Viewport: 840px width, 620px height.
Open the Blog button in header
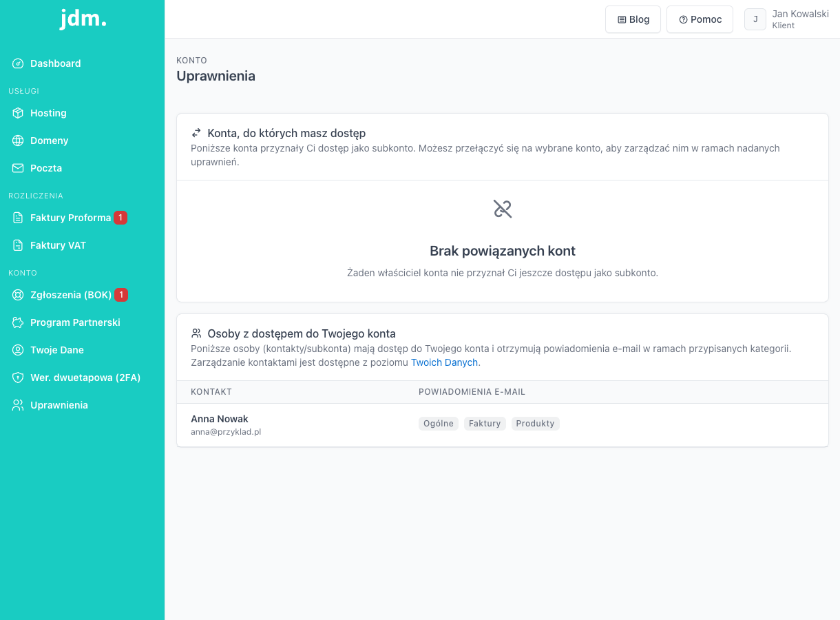(633, 19)
